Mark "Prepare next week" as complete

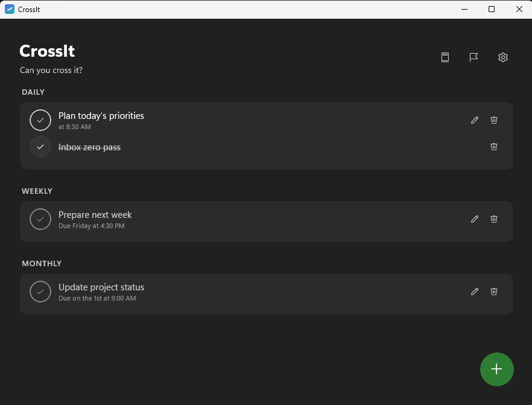point(40,219)
